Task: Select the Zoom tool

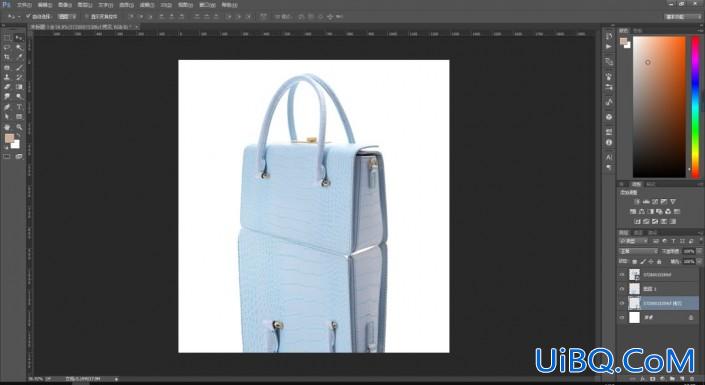Action: (x=19, y=126)
